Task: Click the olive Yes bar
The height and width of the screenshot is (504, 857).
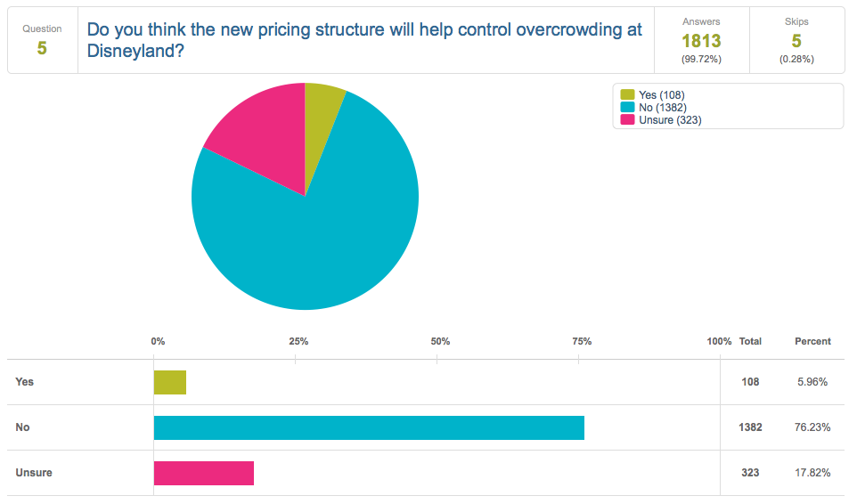Action: pos(170,382)
